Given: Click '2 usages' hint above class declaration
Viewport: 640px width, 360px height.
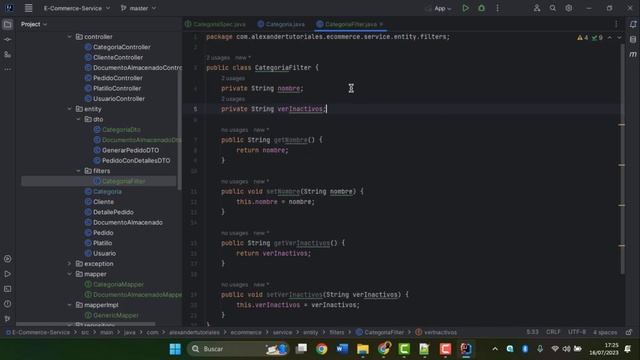Looking at the screenshot, I should coord(218,58).
